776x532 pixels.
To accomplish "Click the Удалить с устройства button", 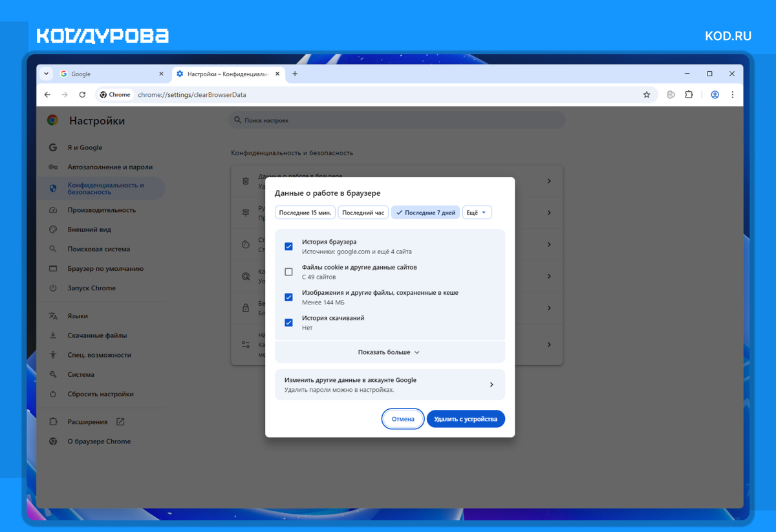I will (x=466, y=419).
